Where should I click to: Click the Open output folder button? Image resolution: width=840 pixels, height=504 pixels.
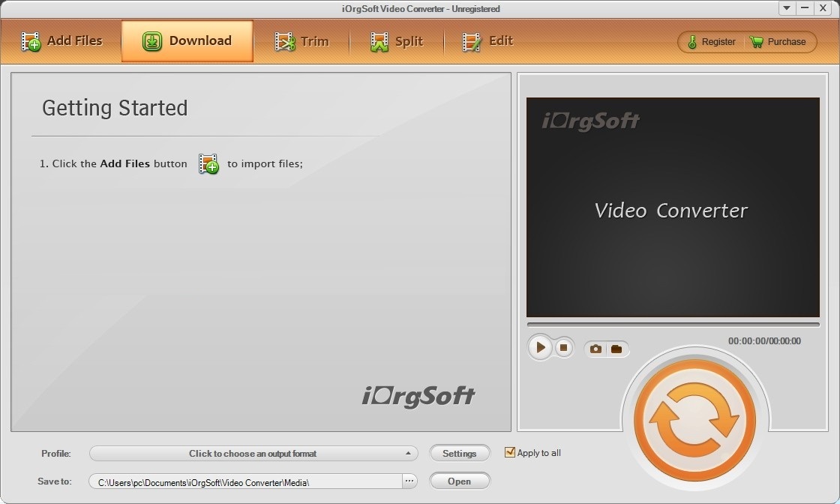pyautogui.click(x=460, y=481)
